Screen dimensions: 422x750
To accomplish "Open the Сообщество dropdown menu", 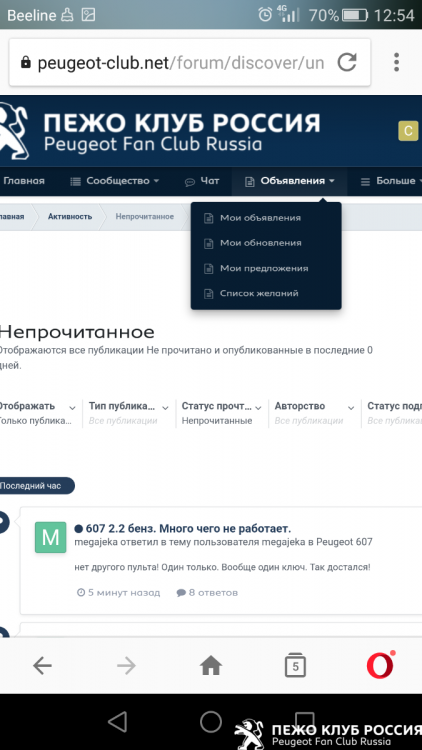I will [114, 181].
